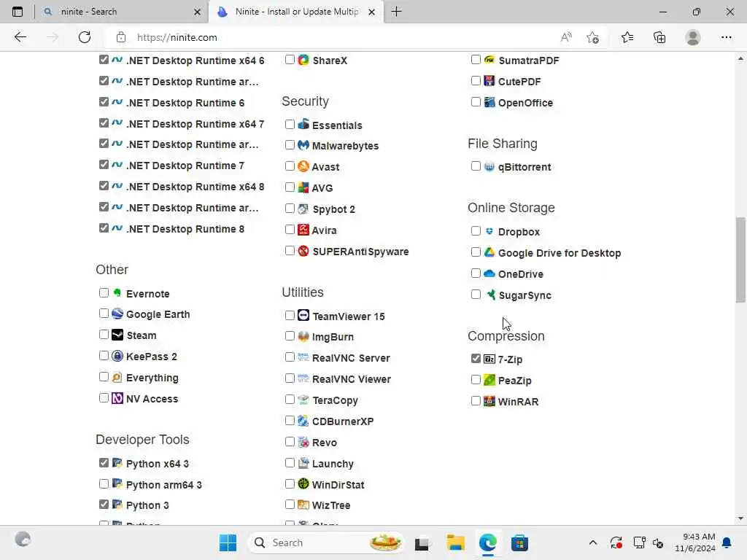This screenshot has height=560, width=747.
Task: Show hidden system tray icons chevron
Action: 592,542
